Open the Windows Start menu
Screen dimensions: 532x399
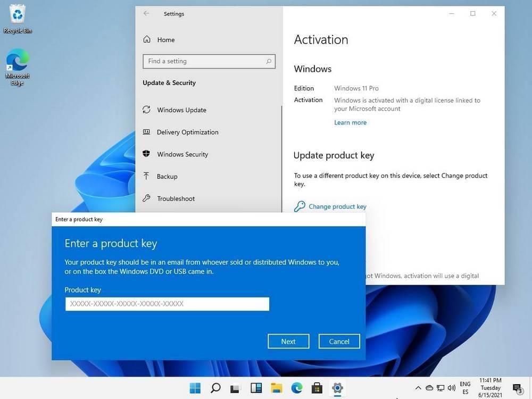[x=195, y=388]
